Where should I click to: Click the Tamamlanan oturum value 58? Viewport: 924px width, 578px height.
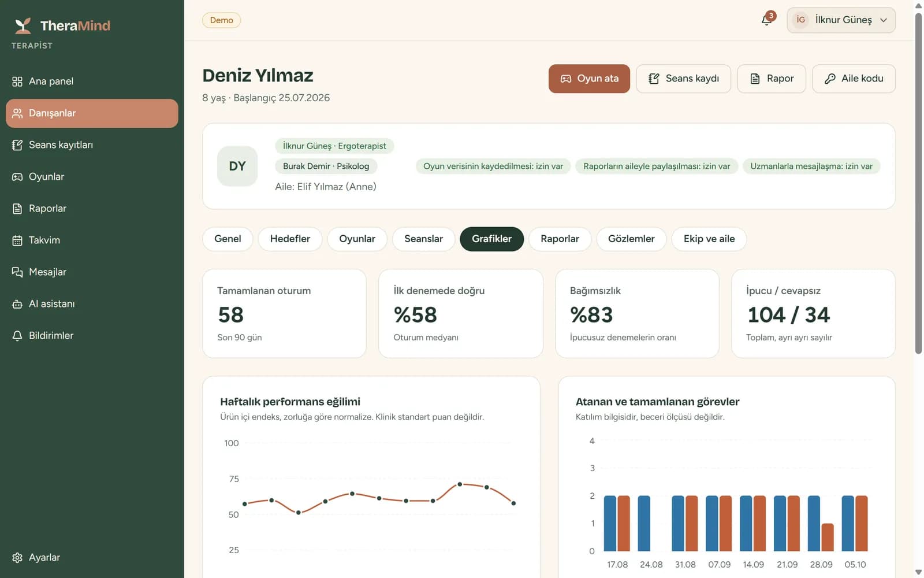pyautogui.click(x=231, y=315)
